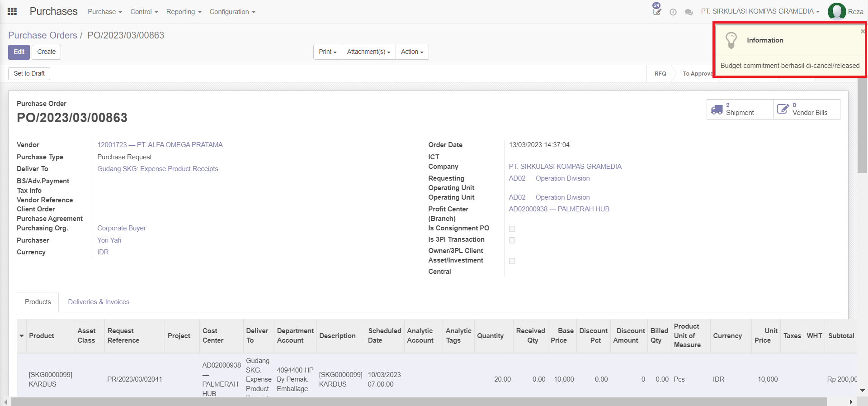Click the Set to Draft button
Viewport: 868px width, 406px height.
(x=29, y=74)
